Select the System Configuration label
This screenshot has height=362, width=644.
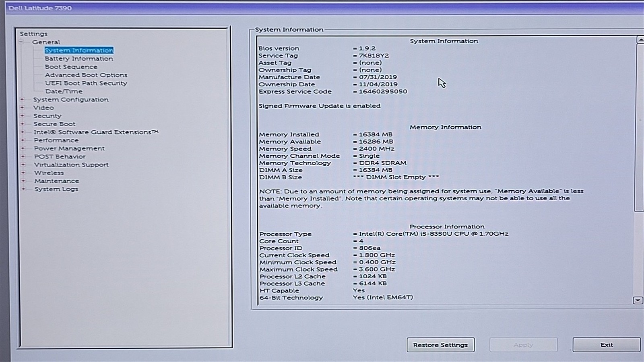tap(71, 99)
